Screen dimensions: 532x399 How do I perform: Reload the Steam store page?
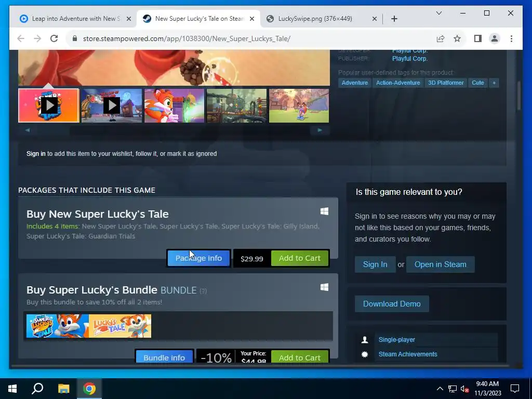(x=54, y=38)
